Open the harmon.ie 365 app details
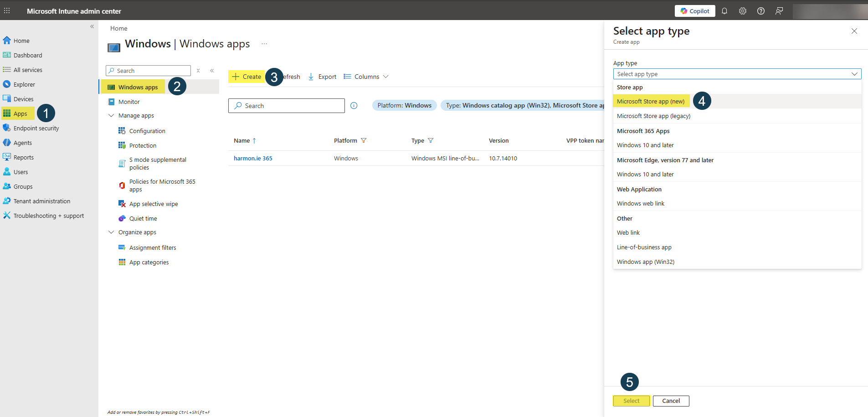 253,158
